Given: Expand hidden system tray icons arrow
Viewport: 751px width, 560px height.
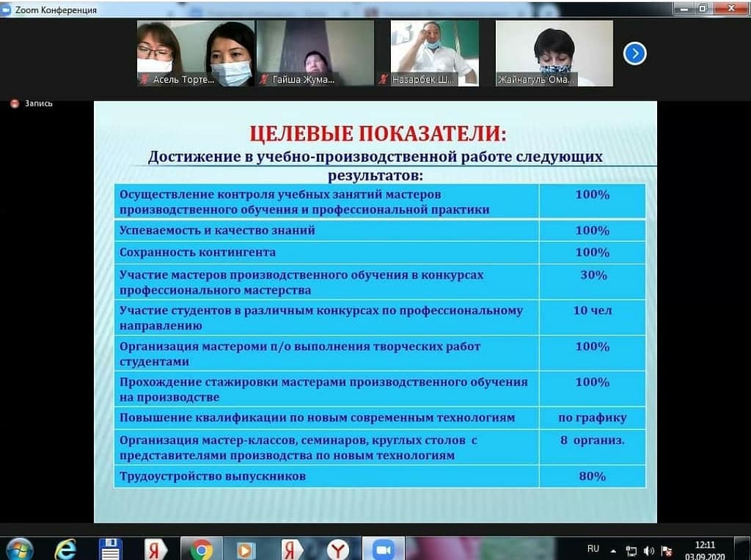Looking at the screenshot, I should 614,550.
